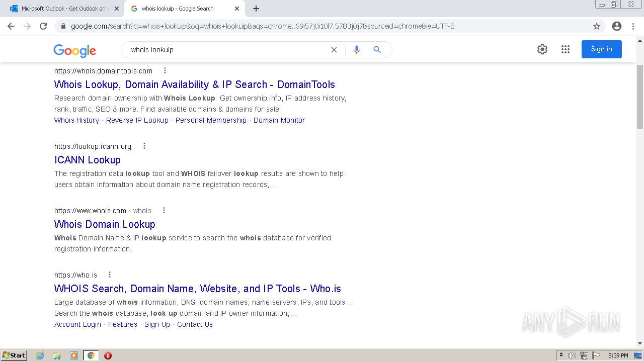Follow the Contact Us sitelink
The height and width of the screenshot is (362, 644).
point(195,324)
